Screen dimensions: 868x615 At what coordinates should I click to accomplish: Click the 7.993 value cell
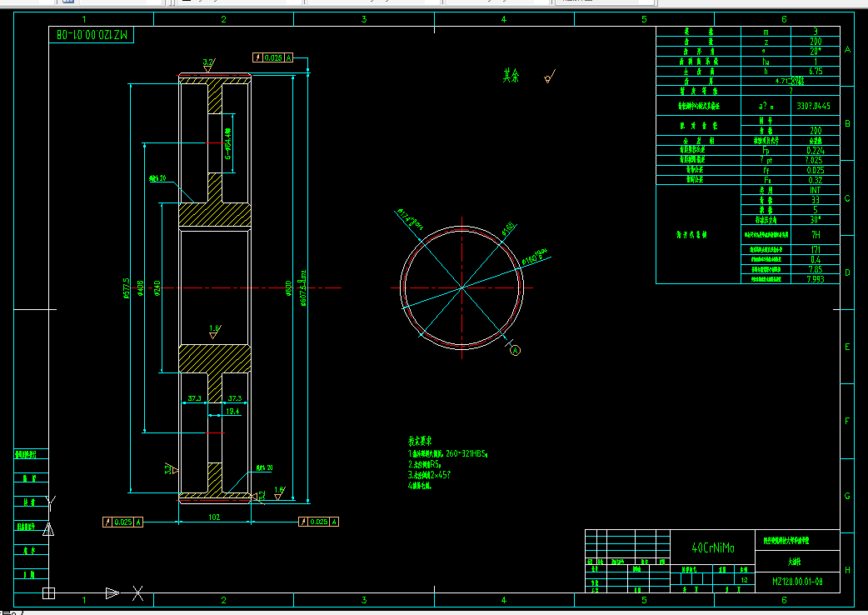tap(816, 279)
